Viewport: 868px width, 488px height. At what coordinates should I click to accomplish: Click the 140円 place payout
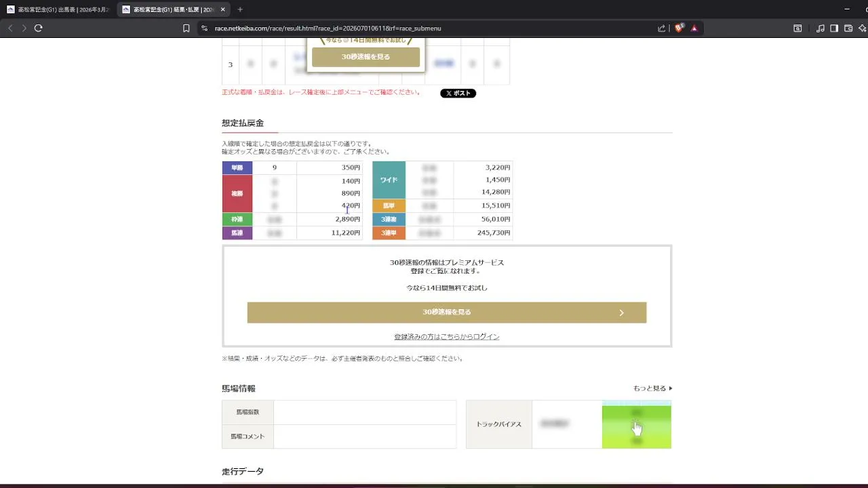click(351, 181)
